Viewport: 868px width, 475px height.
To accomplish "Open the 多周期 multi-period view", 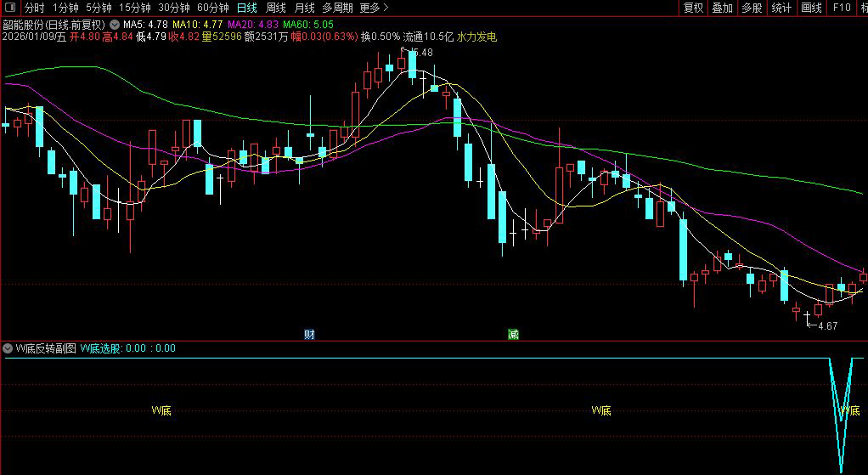I will (337, 8).
